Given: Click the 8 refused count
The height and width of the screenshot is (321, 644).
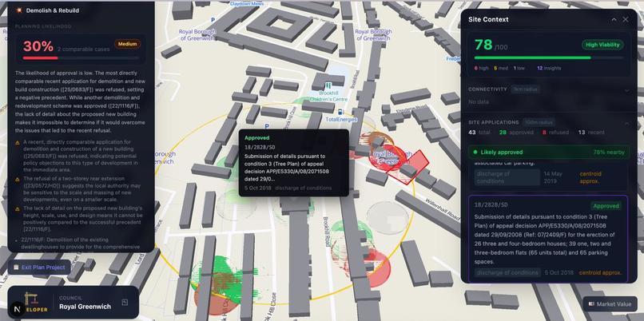Looking at the screenshot, I should (555, 133).
